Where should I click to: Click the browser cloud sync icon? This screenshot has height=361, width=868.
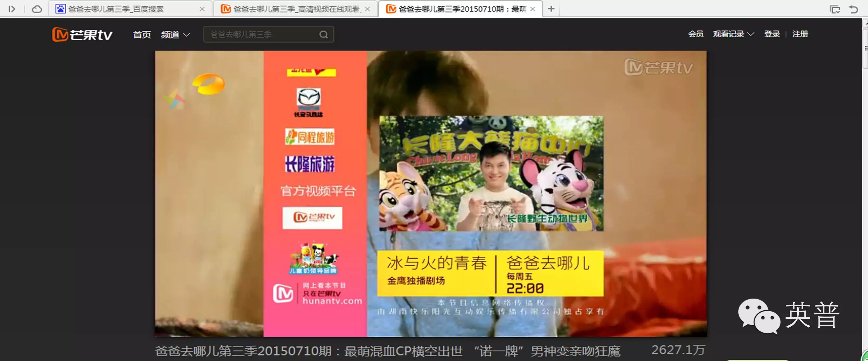[x=37, y=9]
